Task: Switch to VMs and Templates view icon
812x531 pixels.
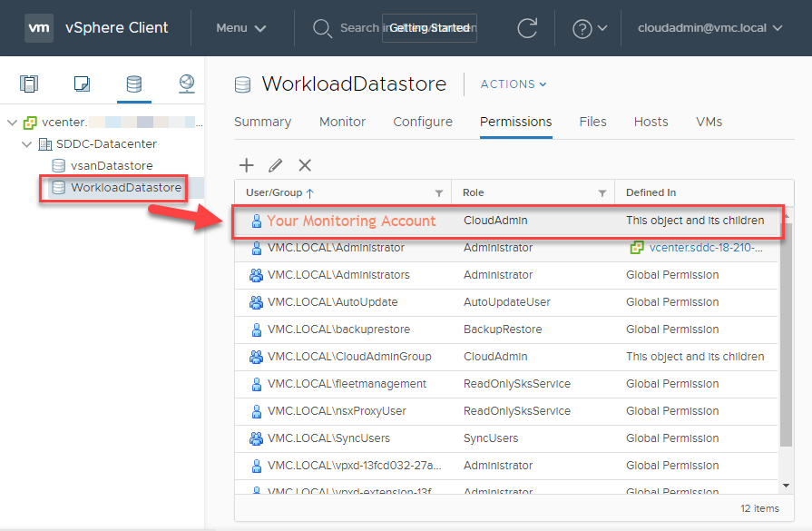Action: [x=82, y=84]
